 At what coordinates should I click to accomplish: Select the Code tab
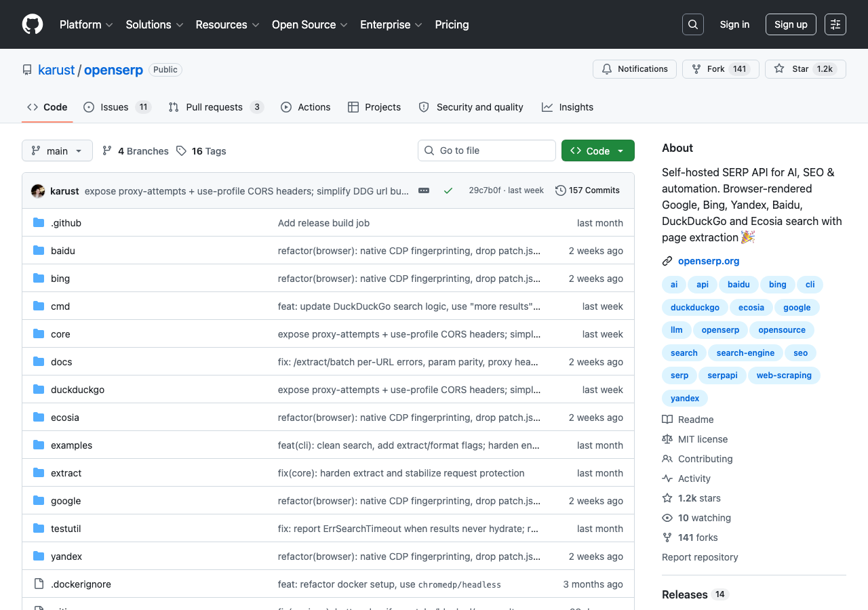pos(47,107)
